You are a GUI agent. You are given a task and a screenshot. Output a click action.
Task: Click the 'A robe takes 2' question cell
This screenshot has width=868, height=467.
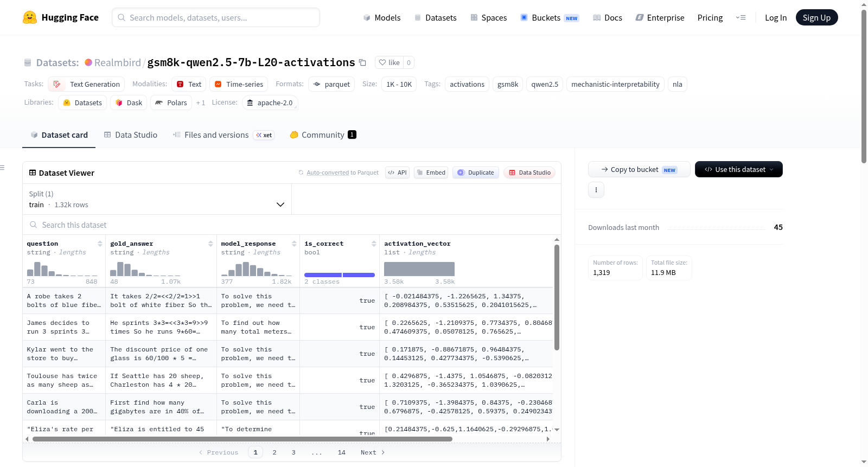click(x=65, y=300)
